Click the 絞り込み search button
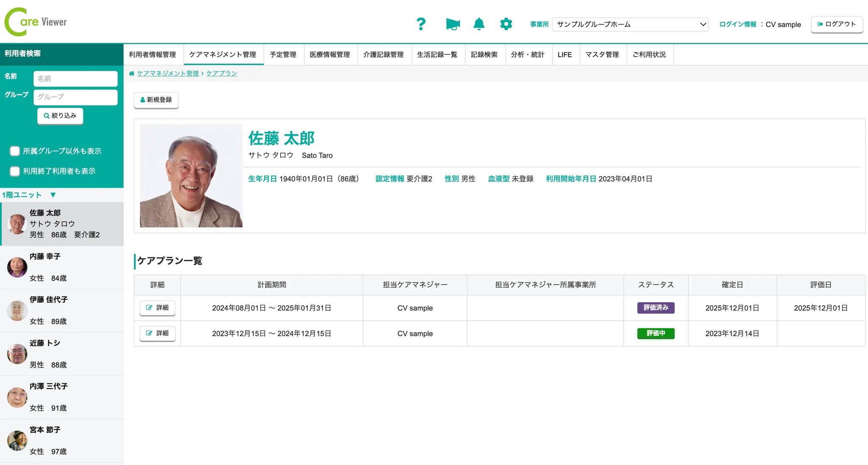868x465 pixels. tap(60, 116)
